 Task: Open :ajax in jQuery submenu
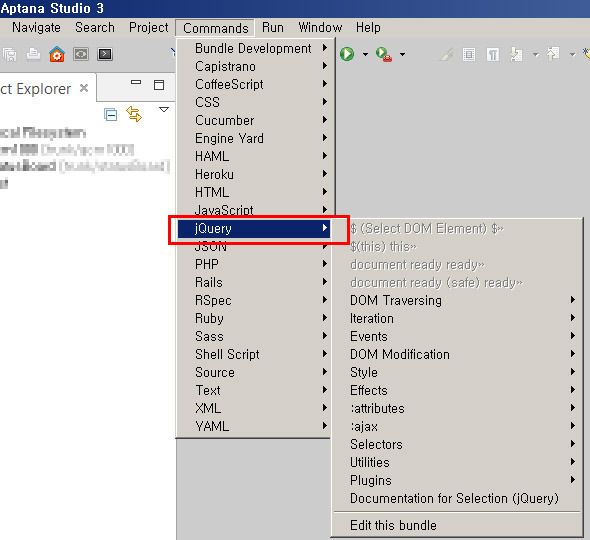point(457,426)
